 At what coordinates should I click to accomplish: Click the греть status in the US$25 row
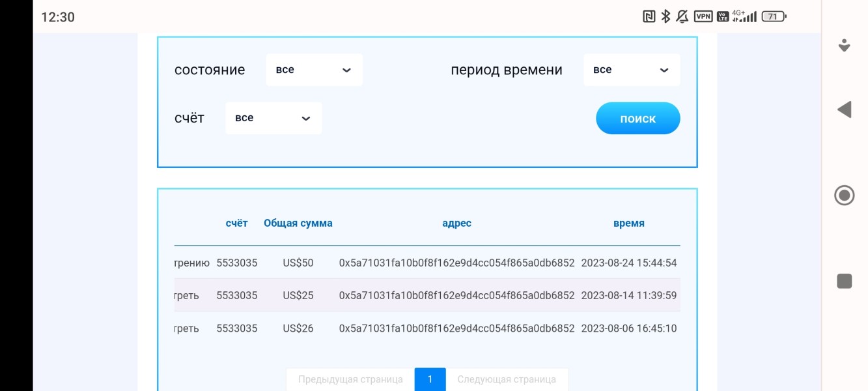(x=187, y=297)
